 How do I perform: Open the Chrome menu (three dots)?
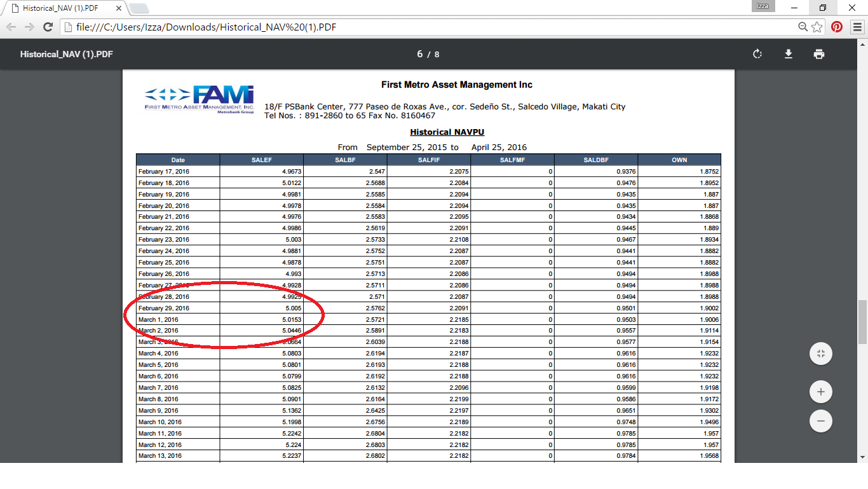tap(856, 27)
